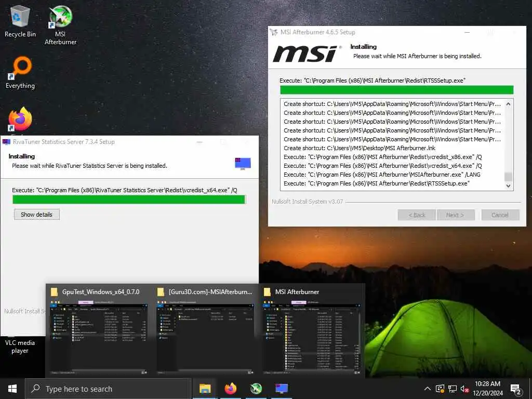The height and width of the screenshot is (399, 532).
Task: Select log line executing vcredist_x64.exe /Q in Afterburner log
Action: point(383,166)
